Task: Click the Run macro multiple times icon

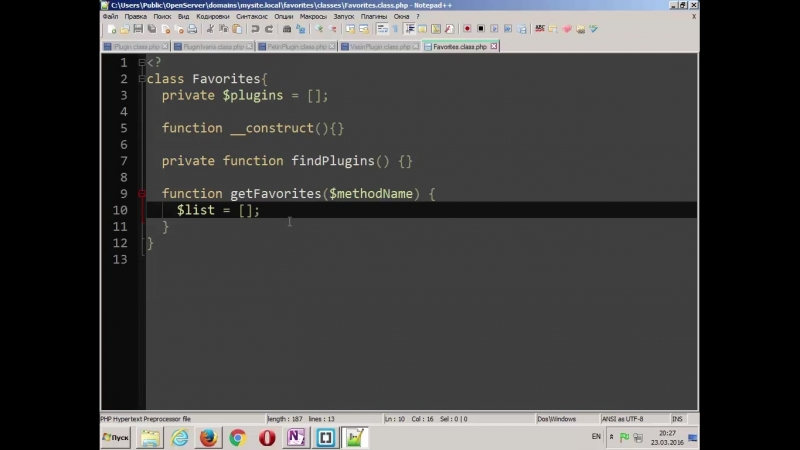Action: [x=508, y=29]
